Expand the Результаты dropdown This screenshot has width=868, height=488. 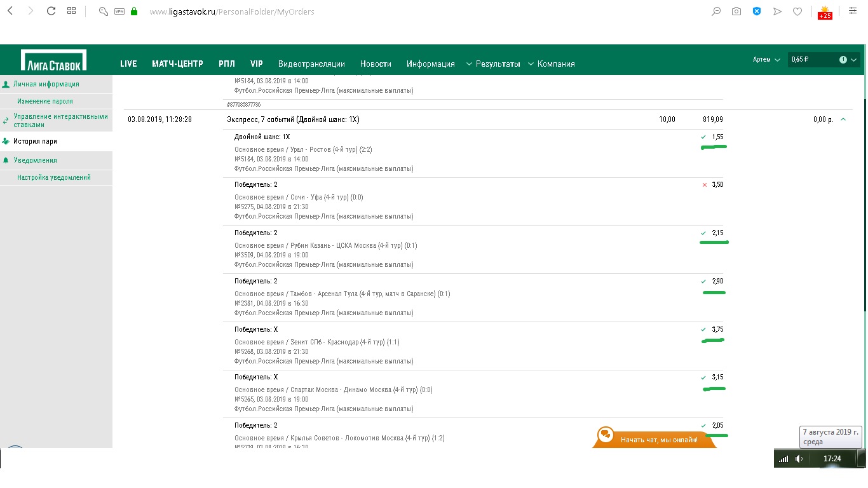point(493,64)
